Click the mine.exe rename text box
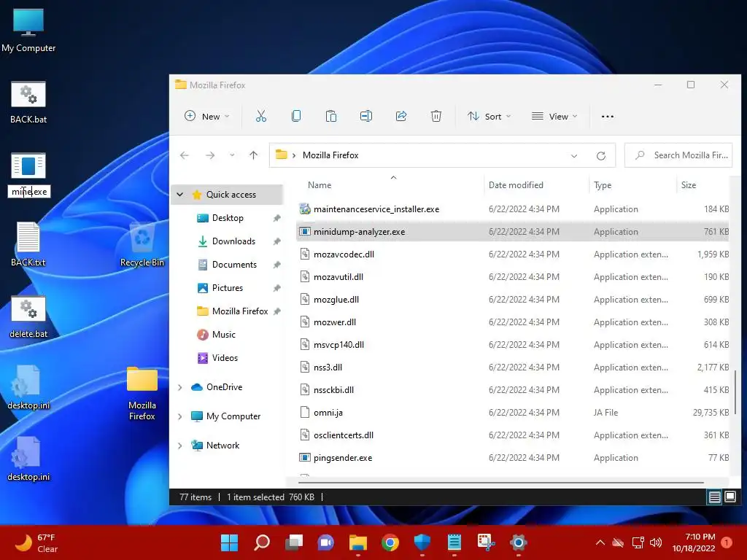 (29, 192)
